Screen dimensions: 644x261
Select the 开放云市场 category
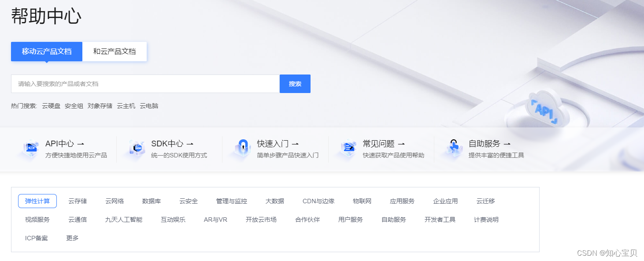tap(261, 220)
